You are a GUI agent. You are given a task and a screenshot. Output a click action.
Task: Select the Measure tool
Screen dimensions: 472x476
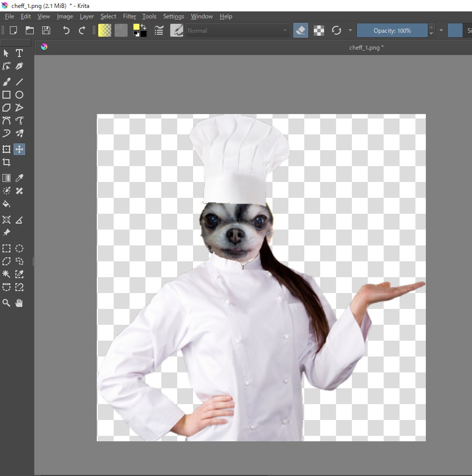coord(19,220)
